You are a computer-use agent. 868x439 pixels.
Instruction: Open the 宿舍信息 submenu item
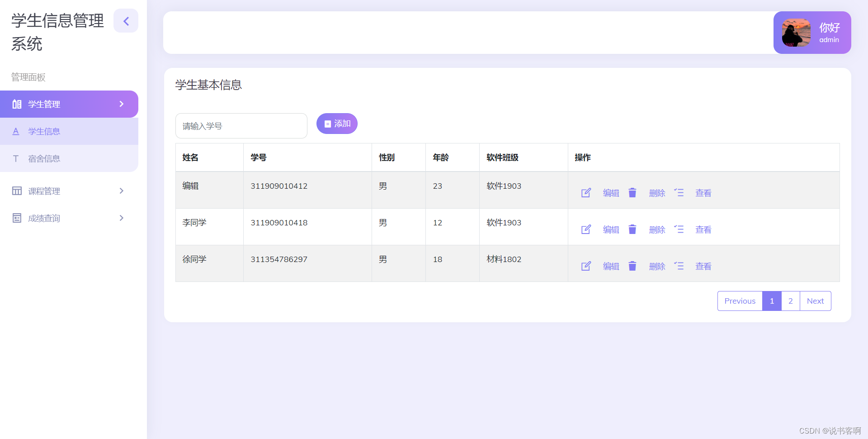pos(69,158)
